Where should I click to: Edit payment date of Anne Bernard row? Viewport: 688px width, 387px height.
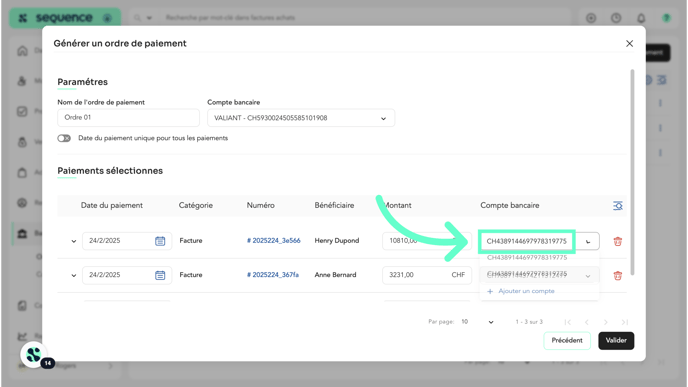(127, 275)
